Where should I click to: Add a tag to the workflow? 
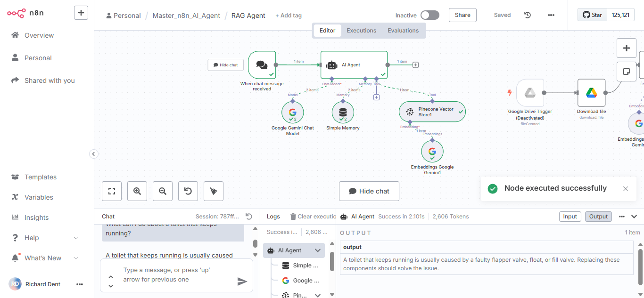[289, 16]
